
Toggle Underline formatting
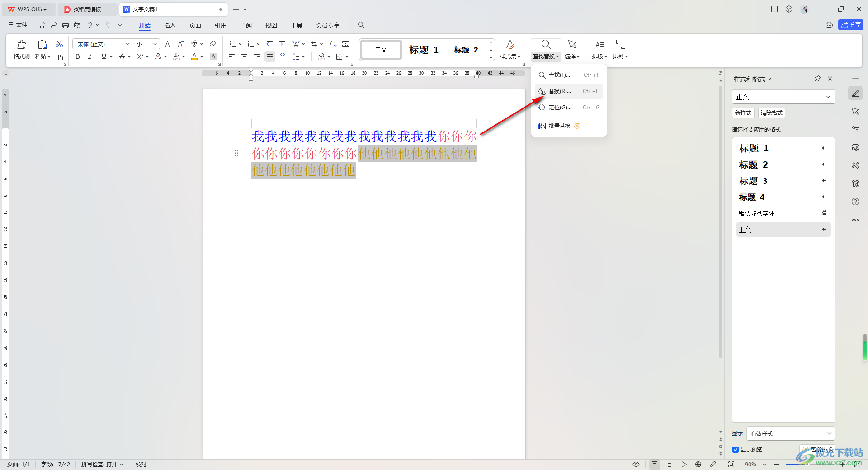point(104,56)
